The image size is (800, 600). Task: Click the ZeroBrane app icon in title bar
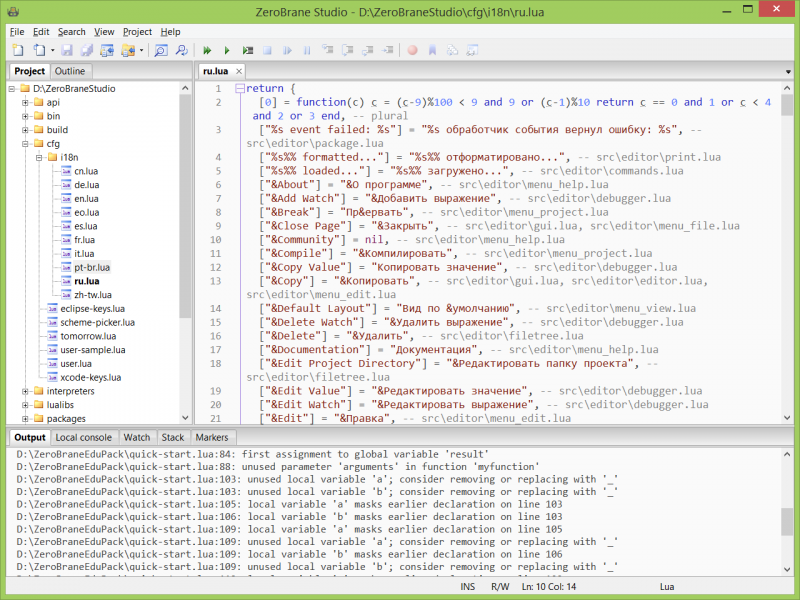coord(13,11)
